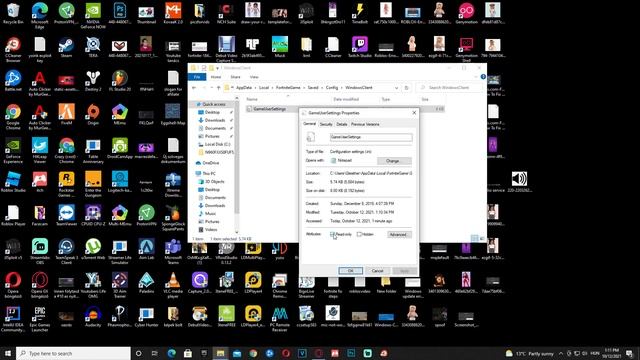Confirm the Properties dialog with OK
Viewport: 640px width, 360px height.
pos(350,271)
